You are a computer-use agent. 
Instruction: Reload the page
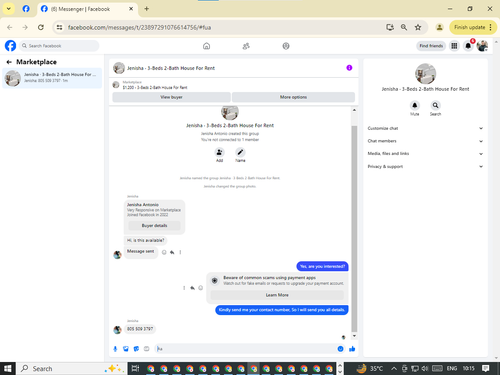coord(41,27)
